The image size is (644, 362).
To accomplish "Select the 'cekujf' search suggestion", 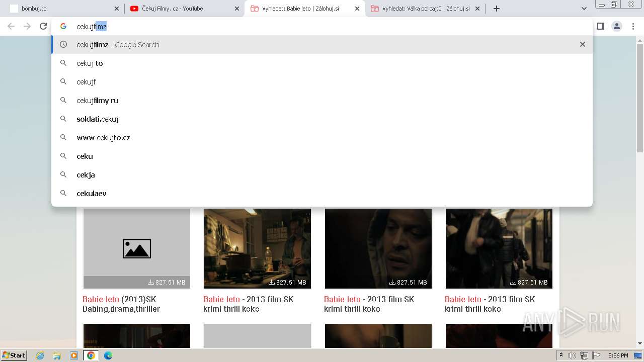I will coord(322,82).
